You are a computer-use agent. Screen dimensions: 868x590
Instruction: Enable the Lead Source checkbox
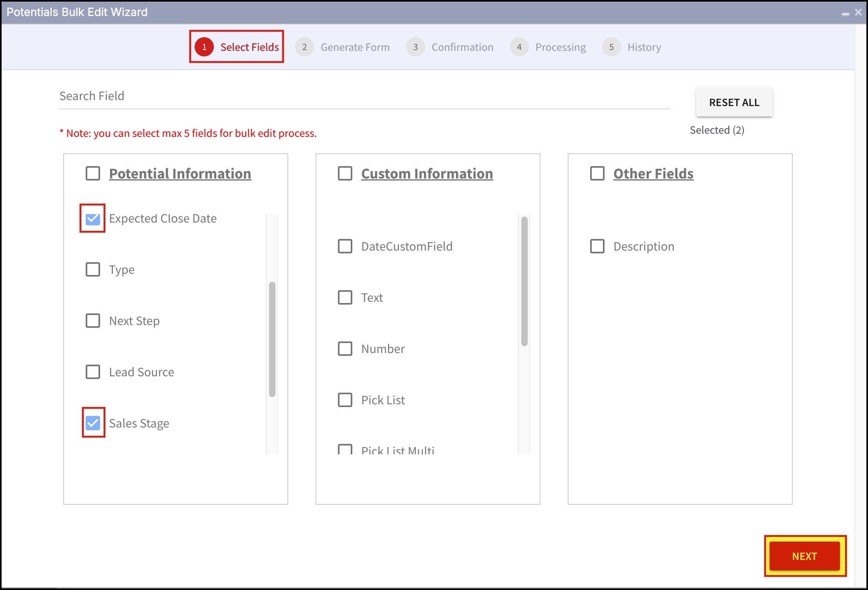93,372
